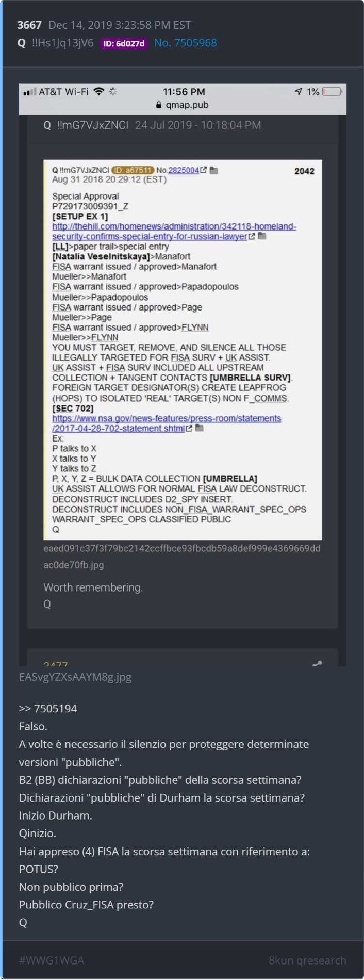The image size is (364, 980).
Task: Click the Wi-Fi signal icon
Action: pos(99,92)
